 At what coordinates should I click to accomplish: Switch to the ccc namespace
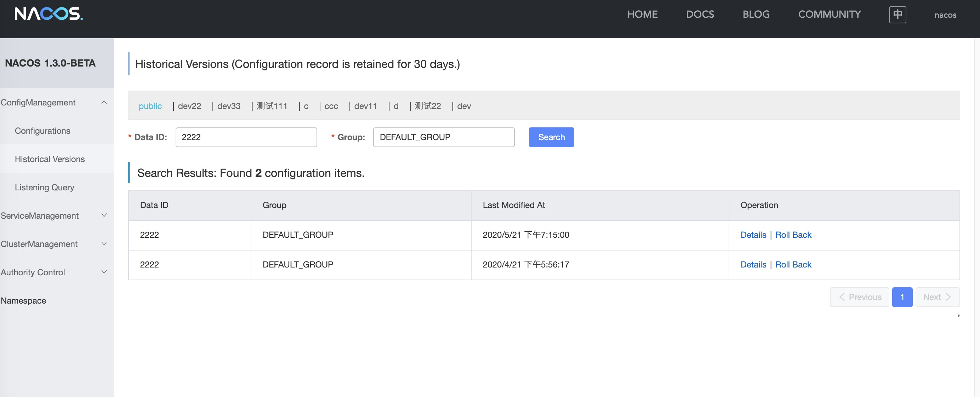(331, 106)
